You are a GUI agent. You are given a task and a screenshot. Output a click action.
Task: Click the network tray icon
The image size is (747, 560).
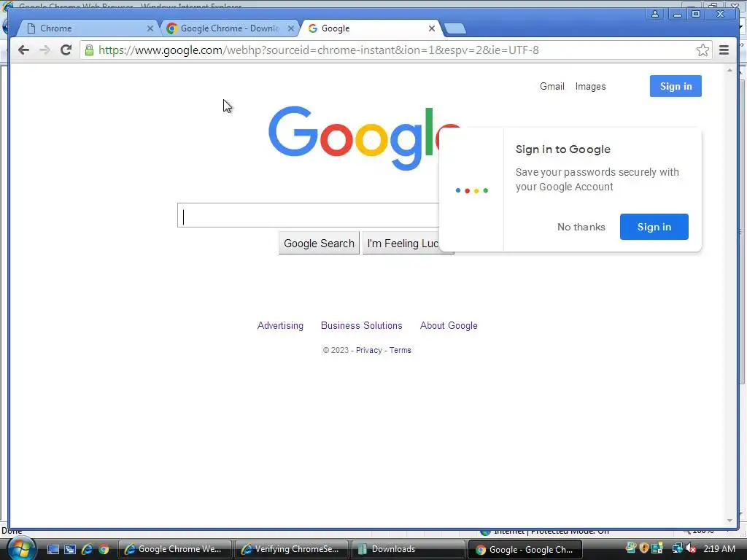click(677, 548)
